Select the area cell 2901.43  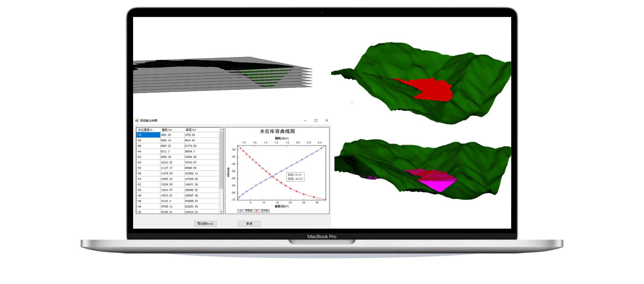pos(172,135)
